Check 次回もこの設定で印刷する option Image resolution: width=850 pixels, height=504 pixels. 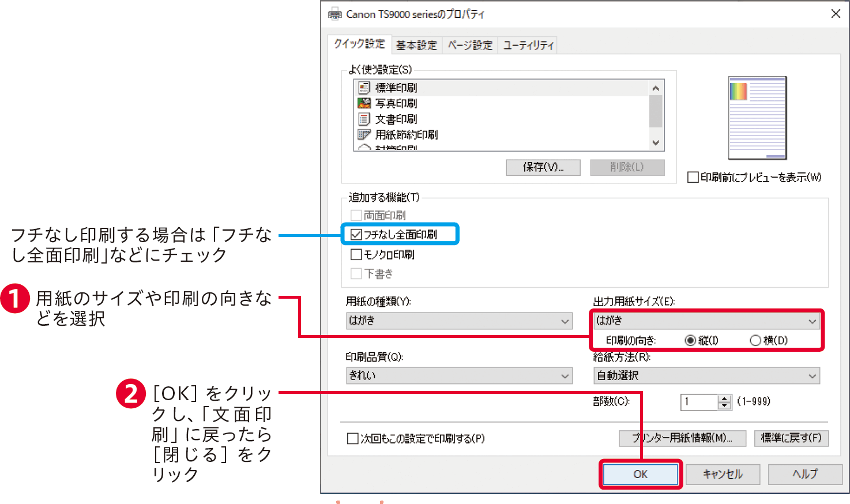353,439
